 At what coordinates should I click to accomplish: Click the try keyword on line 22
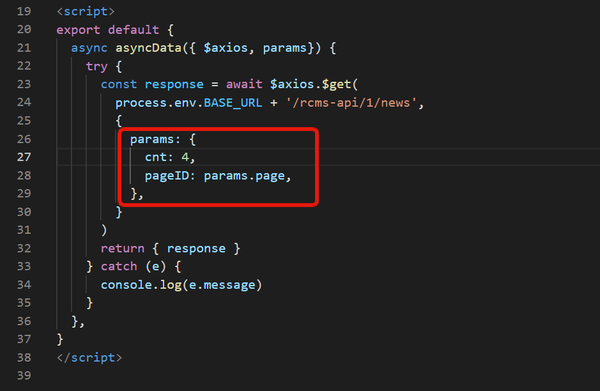[x=96, y=67]
